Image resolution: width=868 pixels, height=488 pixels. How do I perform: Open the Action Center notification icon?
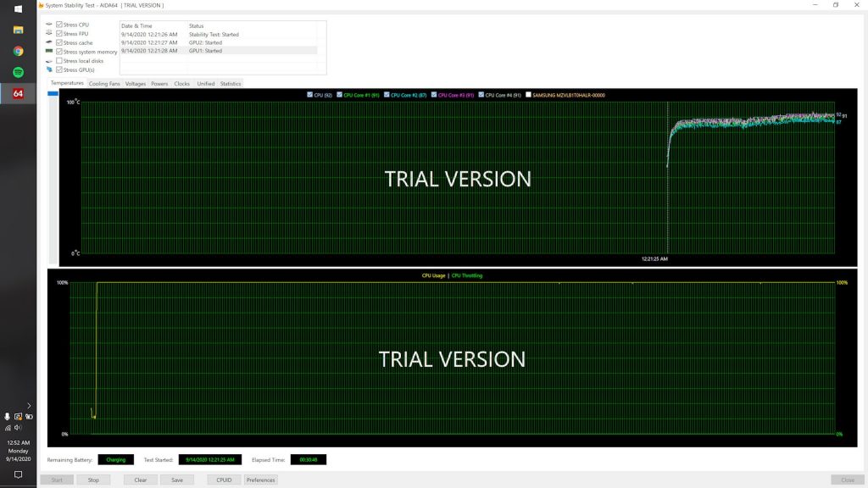coord(19,474)
